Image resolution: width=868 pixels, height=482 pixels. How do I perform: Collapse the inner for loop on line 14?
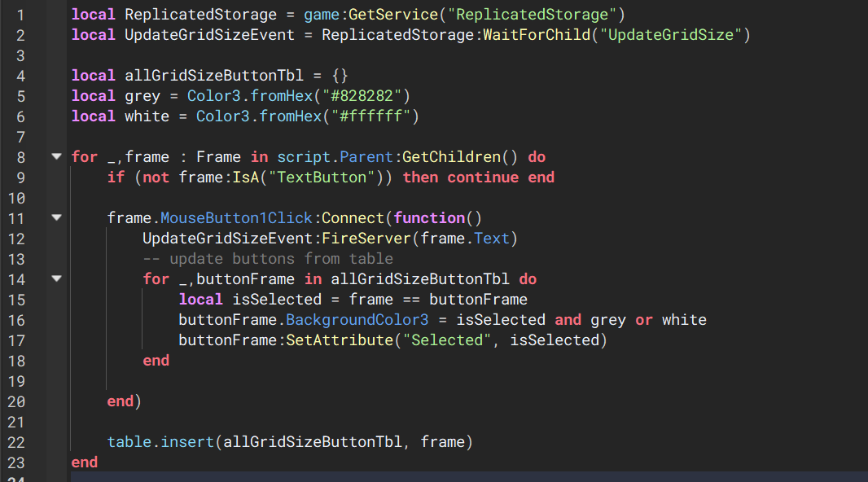tap(55, 278)
